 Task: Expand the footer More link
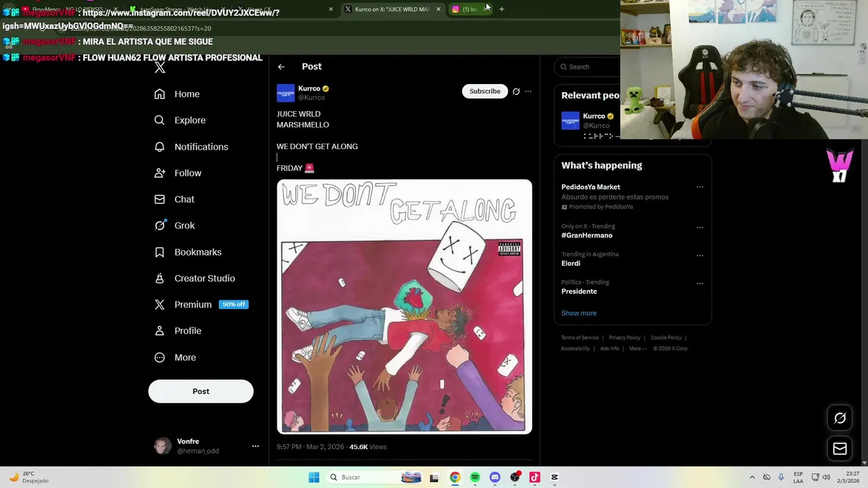pyautogui.click(x=637, y=348)
